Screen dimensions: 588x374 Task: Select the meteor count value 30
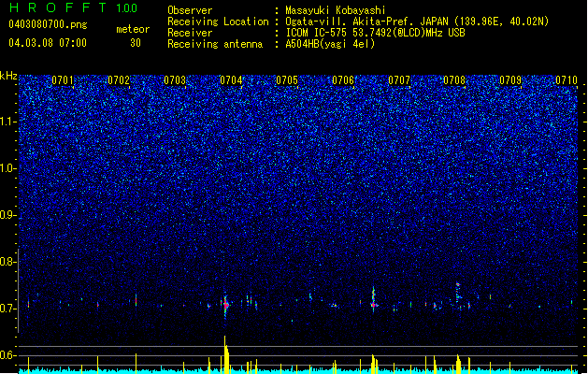[x=136, y=43]
